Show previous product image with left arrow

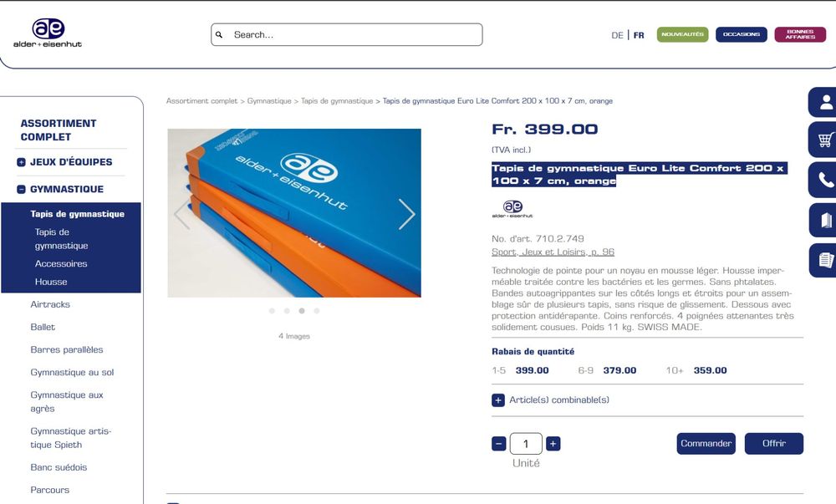coord(181,214)
